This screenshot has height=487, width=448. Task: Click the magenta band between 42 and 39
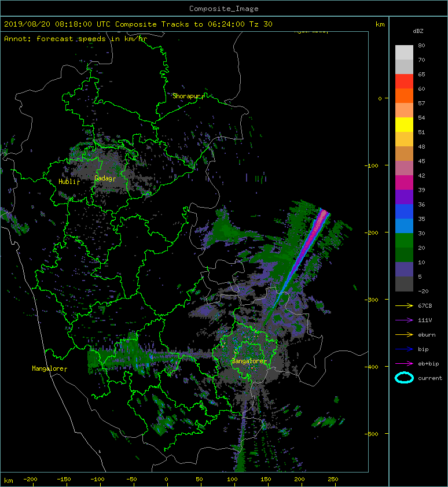click(404, 182)
